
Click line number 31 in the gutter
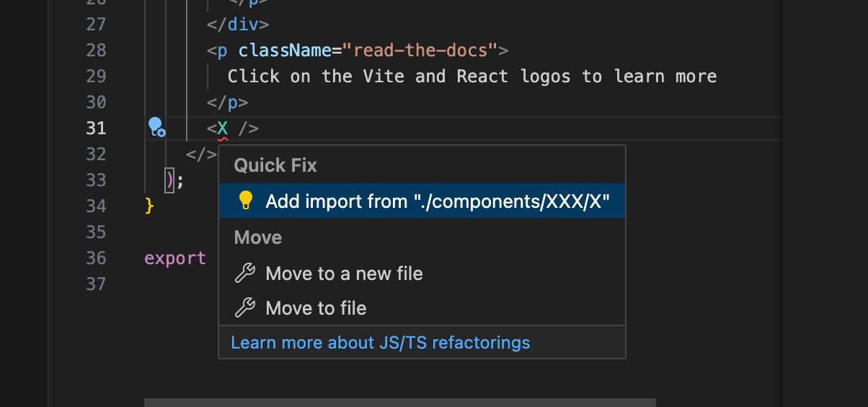(96, 128)
